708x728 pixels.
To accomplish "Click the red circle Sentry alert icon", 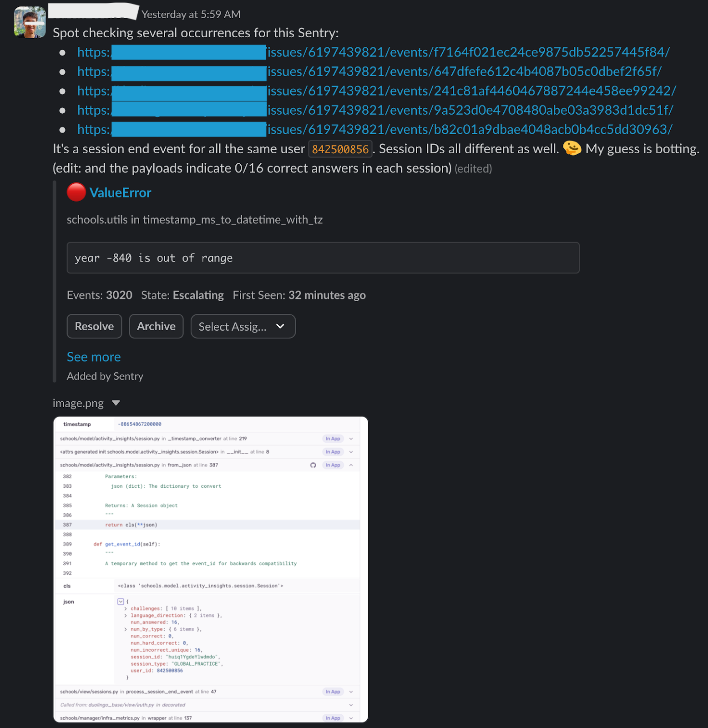I will (x=76, y=192).
